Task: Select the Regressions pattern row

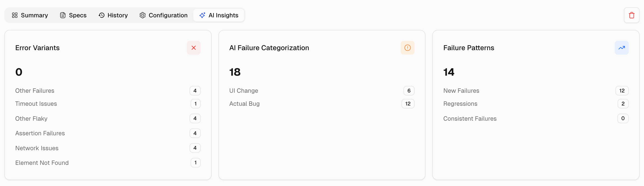Action: 460,104
